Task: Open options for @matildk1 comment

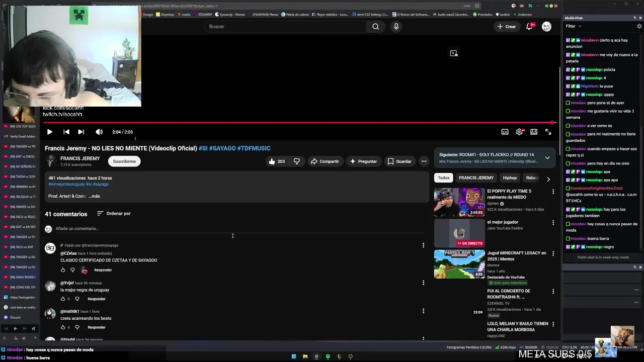Action: pyautogui.click(x=423, y=311)
